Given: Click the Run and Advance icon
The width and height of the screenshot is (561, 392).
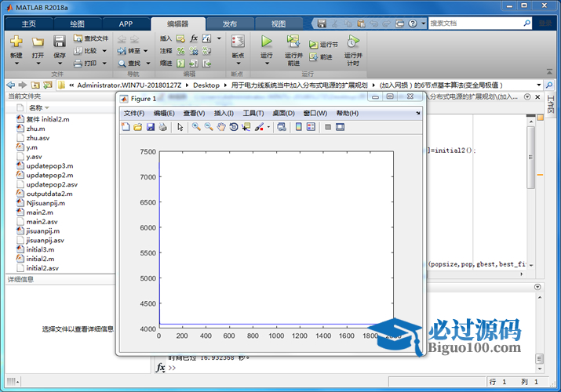Looking at the screenshot, I should click(293, 41).
